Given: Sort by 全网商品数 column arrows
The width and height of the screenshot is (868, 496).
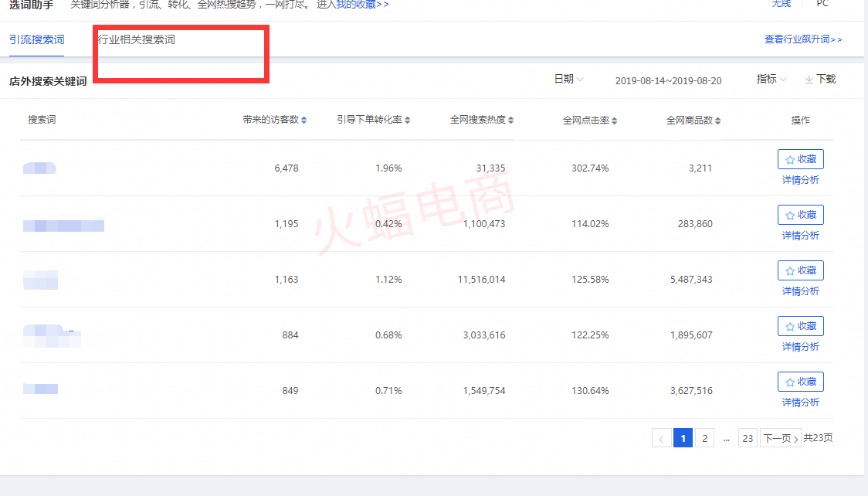Looking at the screenshot, I should (x=718, y=121).
